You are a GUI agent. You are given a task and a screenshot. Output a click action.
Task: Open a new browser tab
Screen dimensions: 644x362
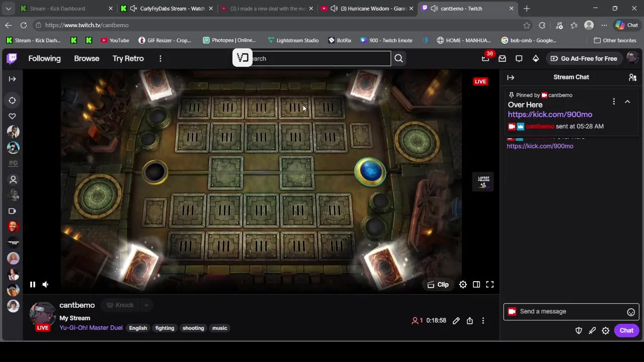(527, 9)
